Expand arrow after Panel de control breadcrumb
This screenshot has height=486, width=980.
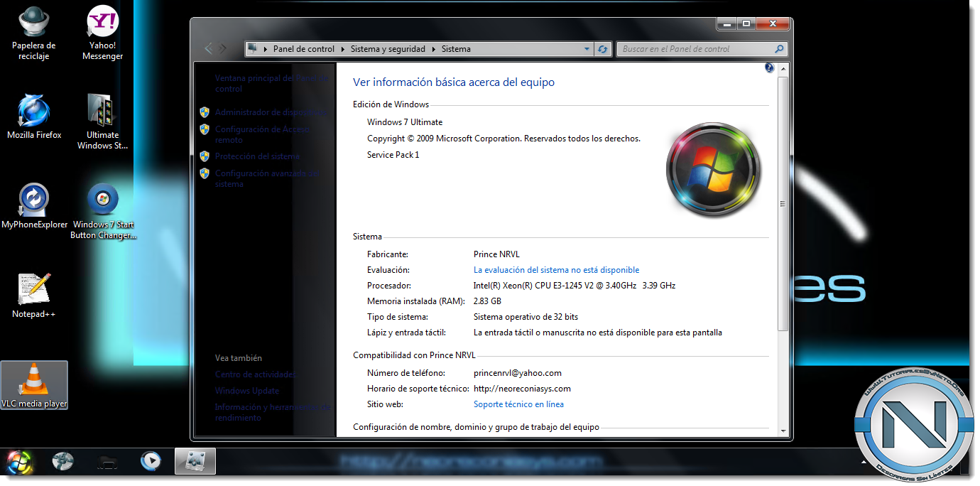(343, 49)
